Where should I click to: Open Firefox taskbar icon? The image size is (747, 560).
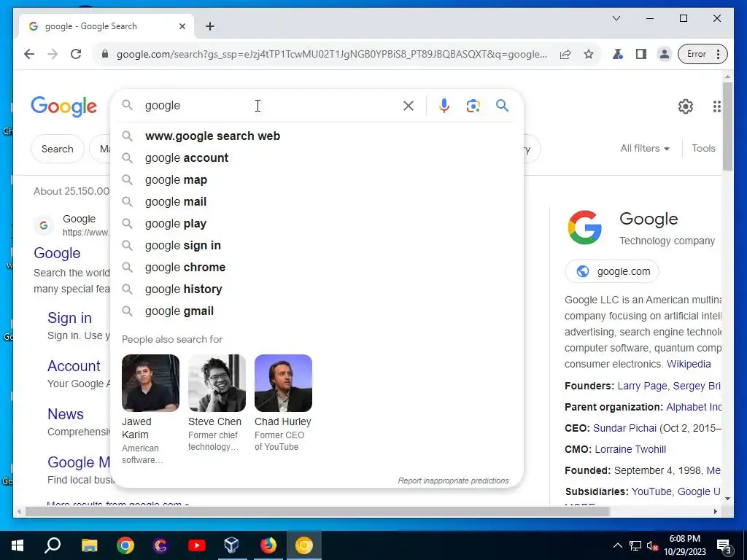(268, 545)
